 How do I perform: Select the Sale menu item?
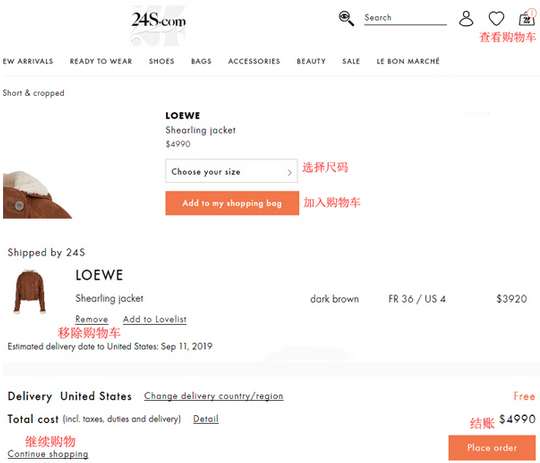[x=351, y=61]
